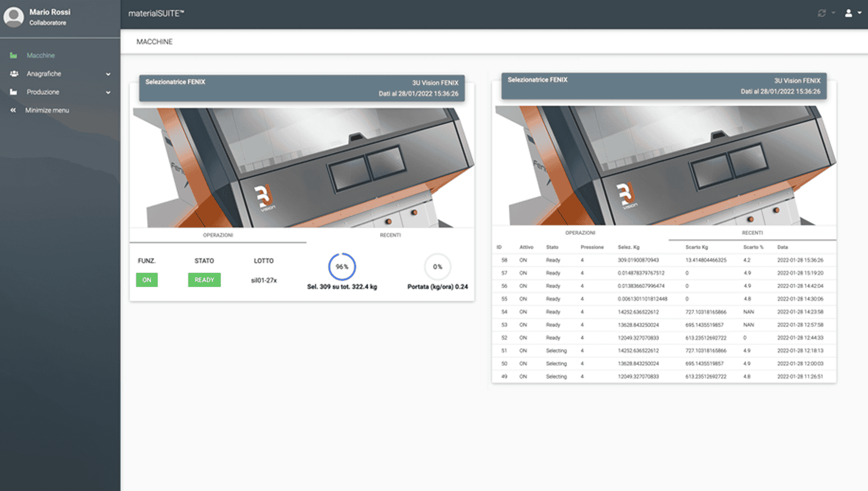The image size is (868, 491).
Task: Click the Macchine sidebar icon
Action: (13, 55)
